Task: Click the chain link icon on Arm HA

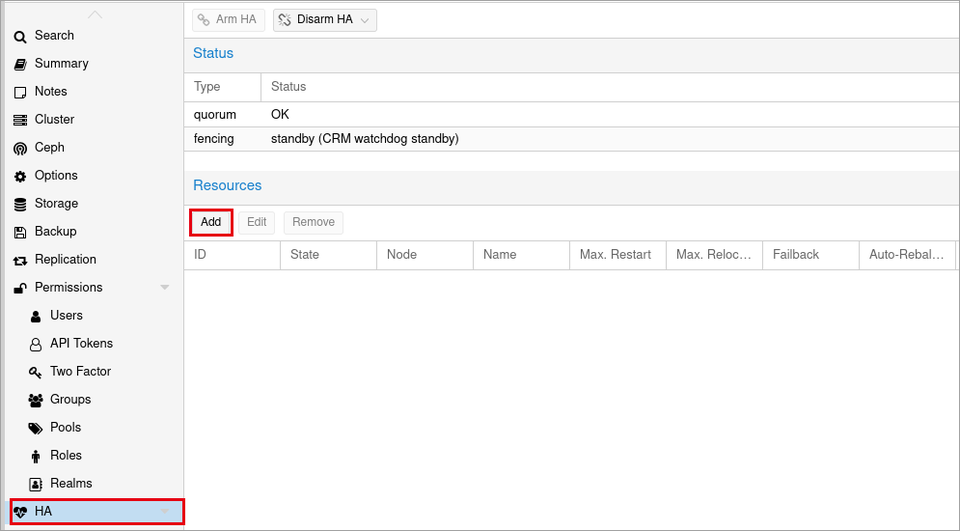Action: (x=204, y=20)
